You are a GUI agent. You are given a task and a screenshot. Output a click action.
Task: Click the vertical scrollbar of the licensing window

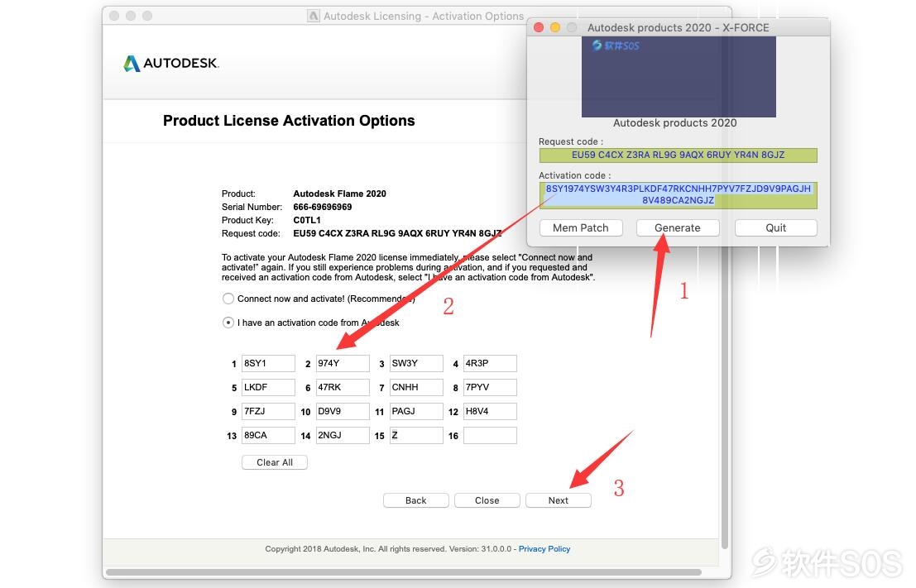(724, 397)
